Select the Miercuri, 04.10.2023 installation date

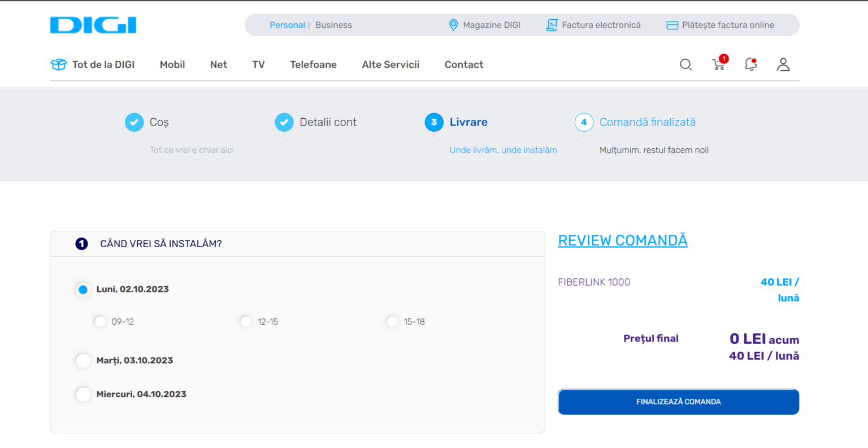[x=83, y=394]
